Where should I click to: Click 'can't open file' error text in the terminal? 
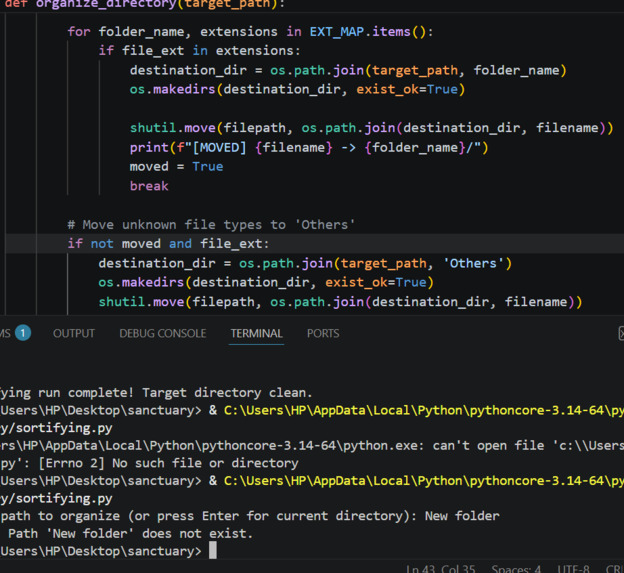(x=488, y=445)
